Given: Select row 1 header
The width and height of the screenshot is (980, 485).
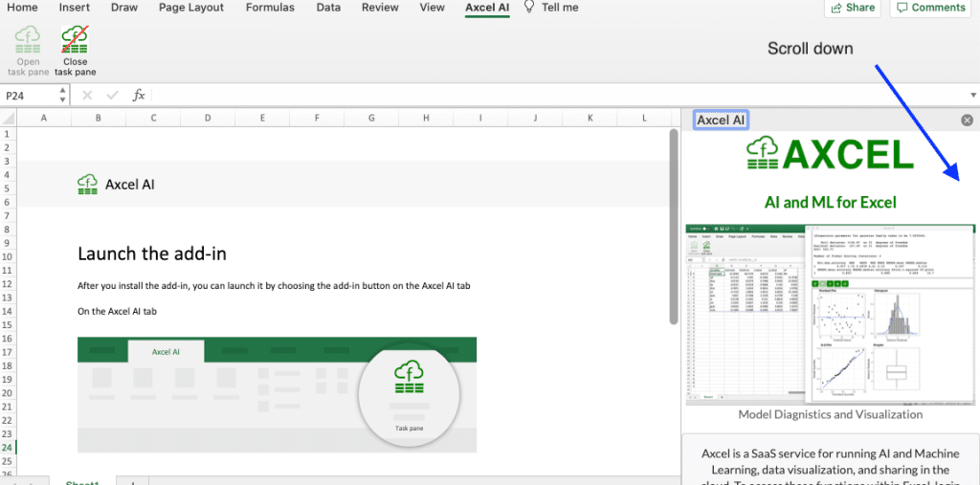Looking at the screenshot, I should click(x=8, y=134).
